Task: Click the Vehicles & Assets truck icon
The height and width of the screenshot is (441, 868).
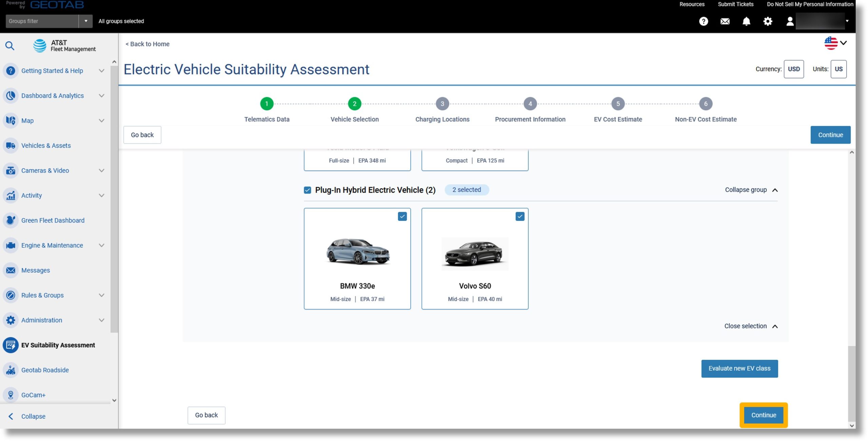Action: click(x=11, y=146)
